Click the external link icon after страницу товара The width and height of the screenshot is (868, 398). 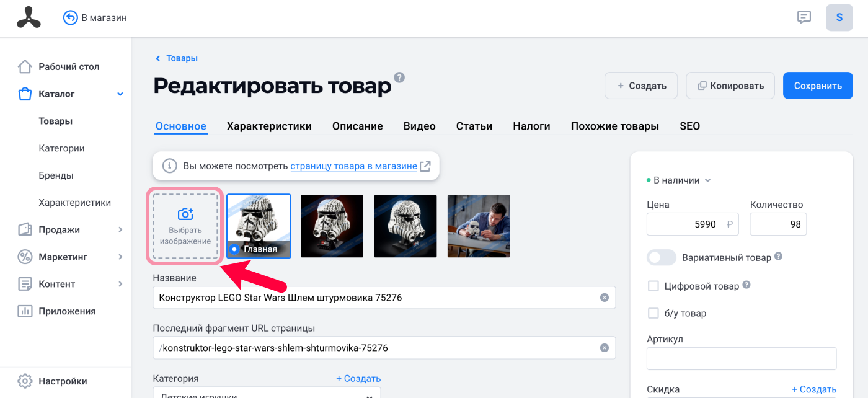pyautogui.click(x=425, y=166)
